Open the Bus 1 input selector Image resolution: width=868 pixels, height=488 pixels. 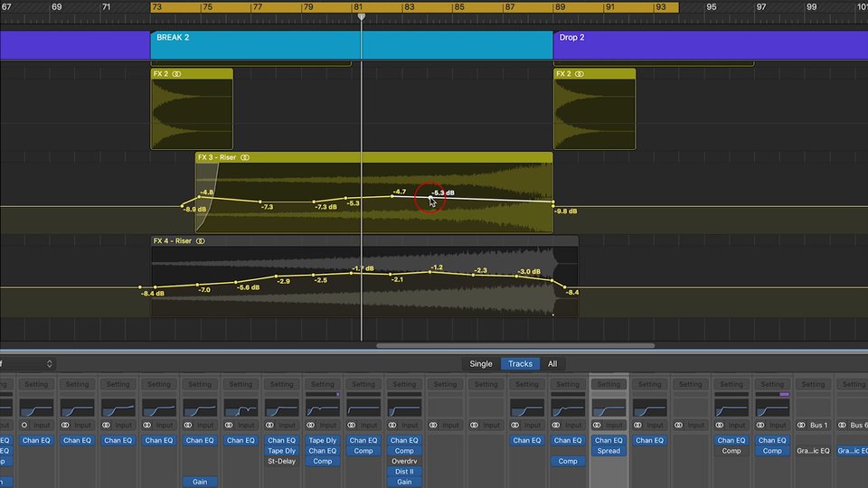coord(819,425)
